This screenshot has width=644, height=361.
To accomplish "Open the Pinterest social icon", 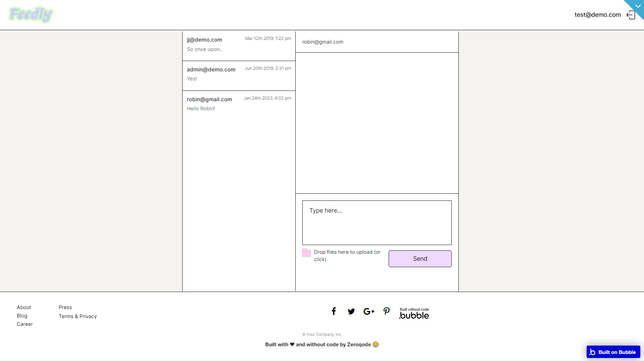I will (x=387, y=311).
